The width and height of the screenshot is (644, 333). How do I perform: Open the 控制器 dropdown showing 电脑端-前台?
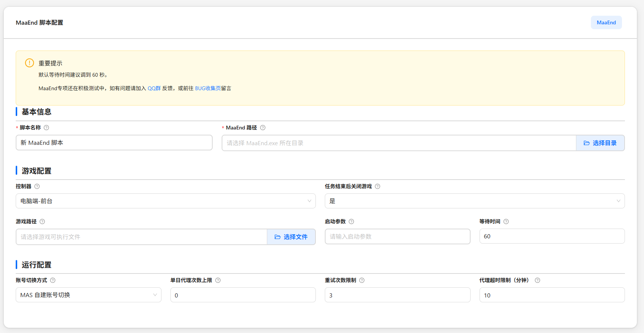(x=166, y=201)
